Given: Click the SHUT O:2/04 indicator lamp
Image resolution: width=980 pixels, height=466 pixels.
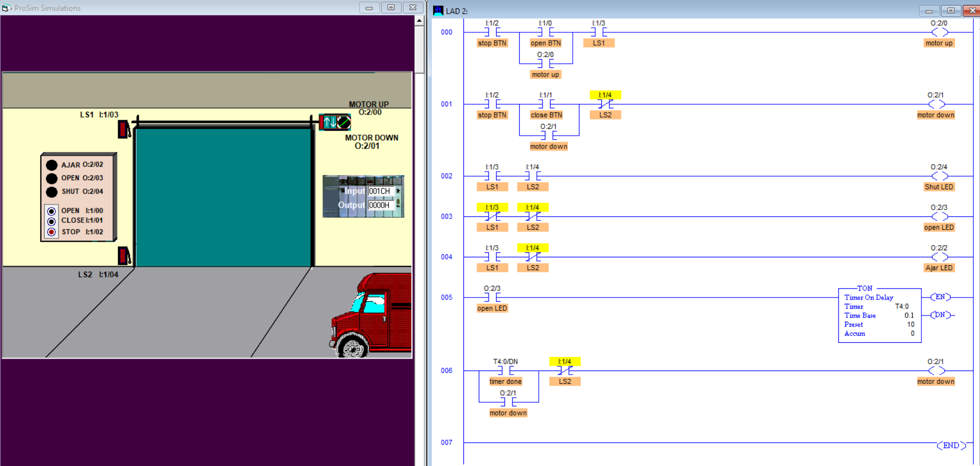Looking at the screenshot, I should coord(52,192).
